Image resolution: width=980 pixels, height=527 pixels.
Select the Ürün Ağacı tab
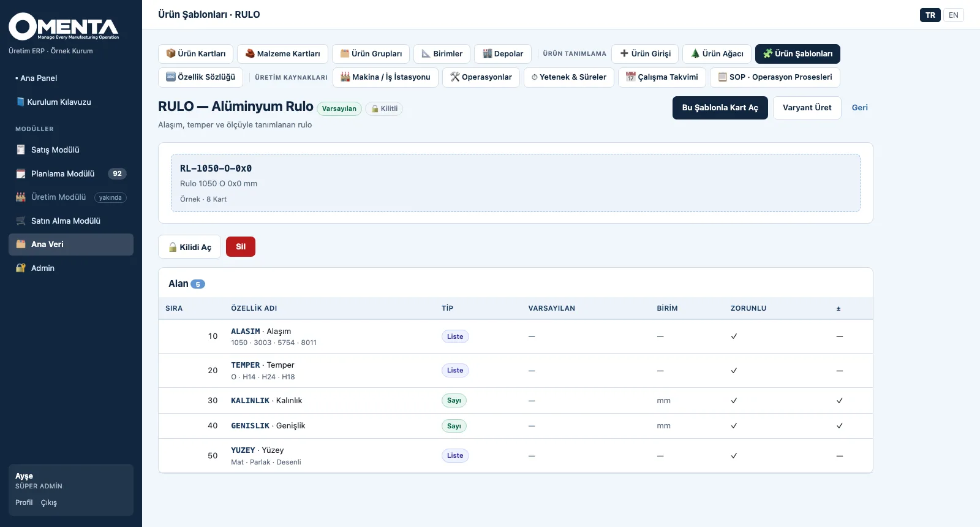tap(717, 54)
